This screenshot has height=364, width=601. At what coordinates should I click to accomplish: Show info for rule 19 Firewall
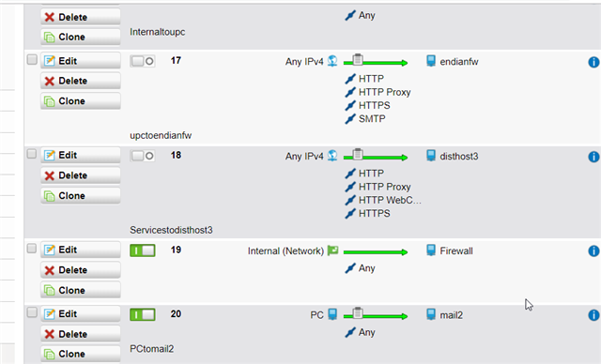coord(593,251)
